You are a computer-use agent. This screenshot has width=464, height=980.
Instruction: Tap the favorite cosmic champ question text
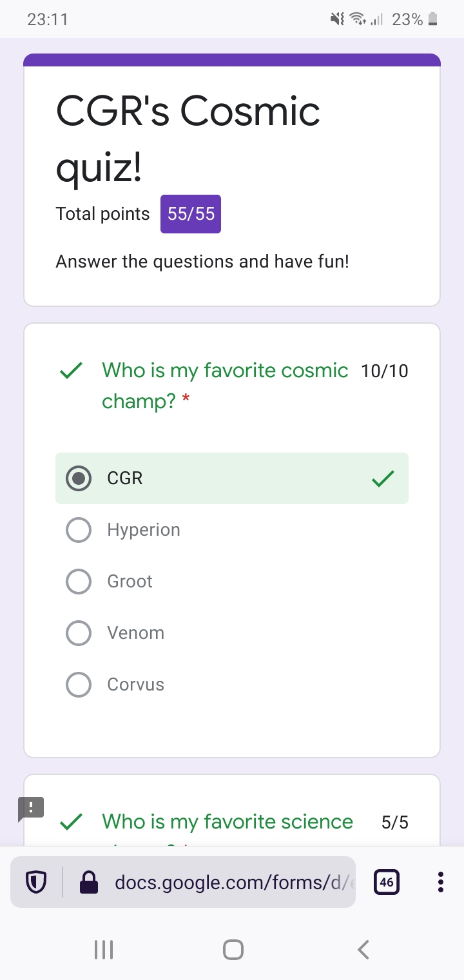tap(225, 386)
